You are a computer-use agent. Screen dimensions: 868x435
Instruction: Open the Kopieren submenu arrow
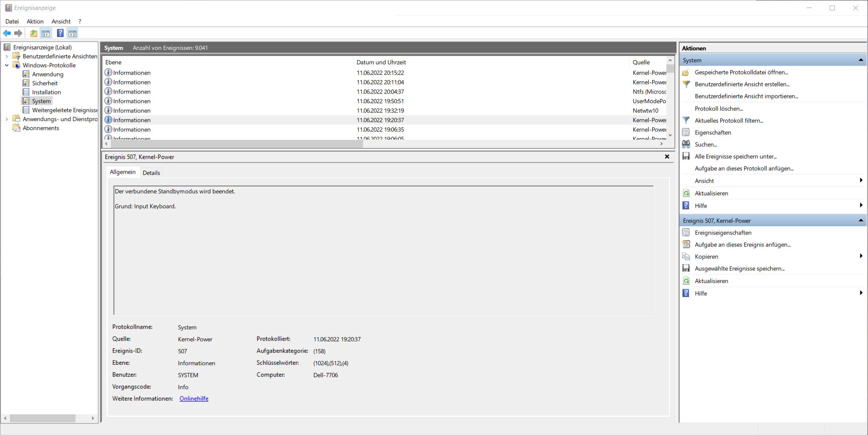861,256
